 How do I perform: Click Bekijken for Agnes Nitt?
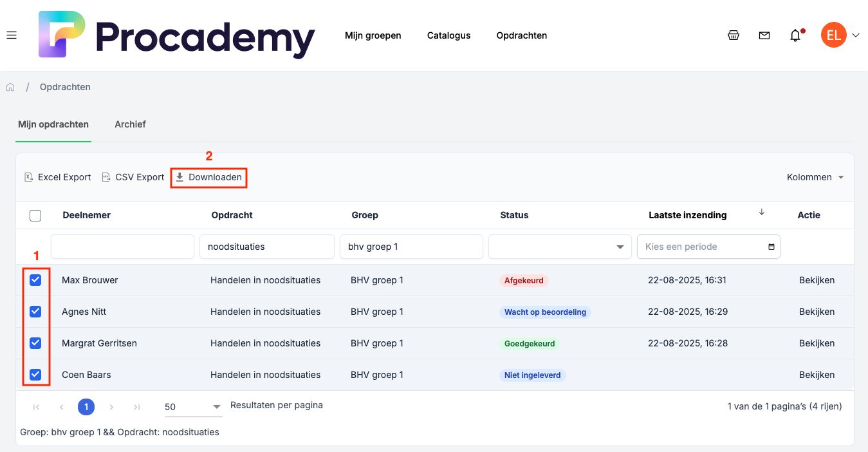coord(817,312)
